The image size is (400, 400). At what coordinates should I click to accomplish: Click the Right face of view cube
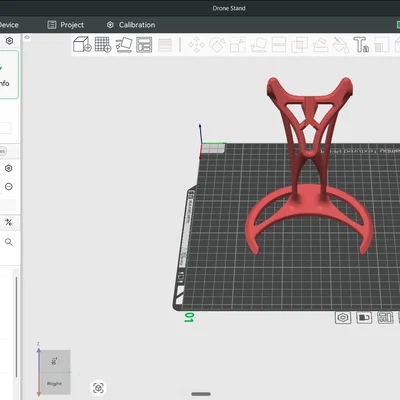(x=54, y=383)
